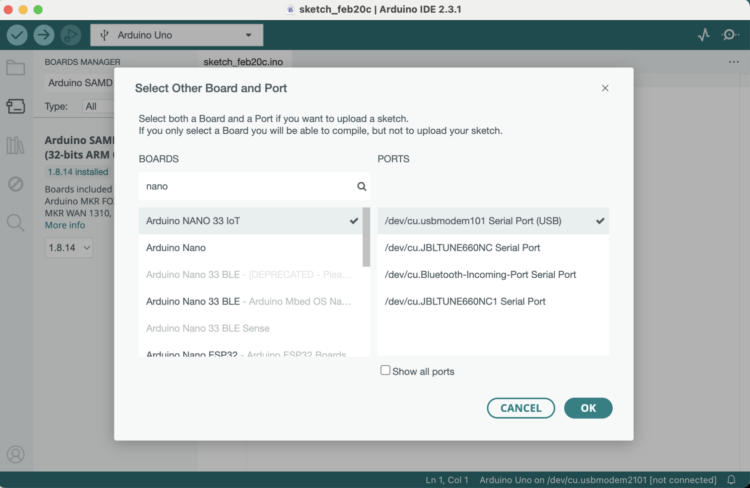Open the Debug sidebar icon
The image size is (750, 488).
(x=15, y=184)
